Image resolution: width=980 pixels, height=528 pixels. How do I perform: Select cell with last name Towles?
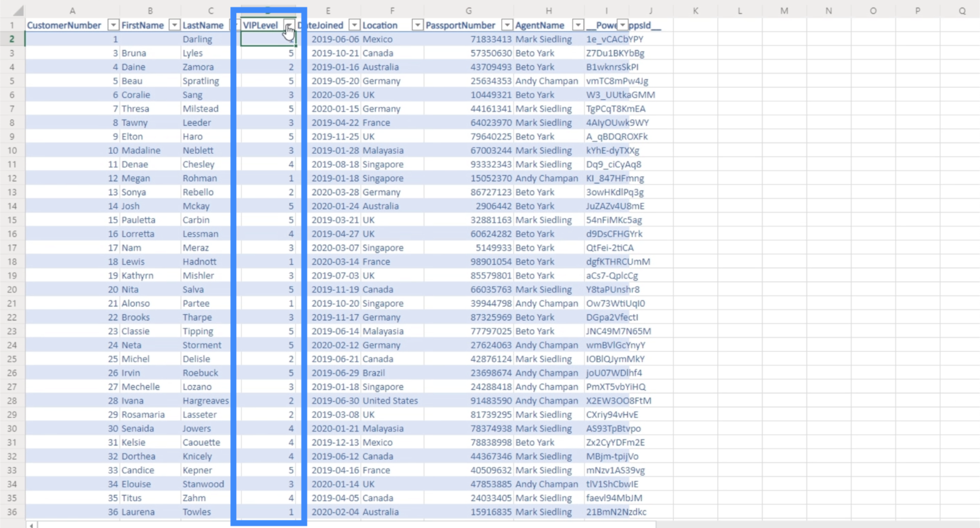[x=210, y=512]
